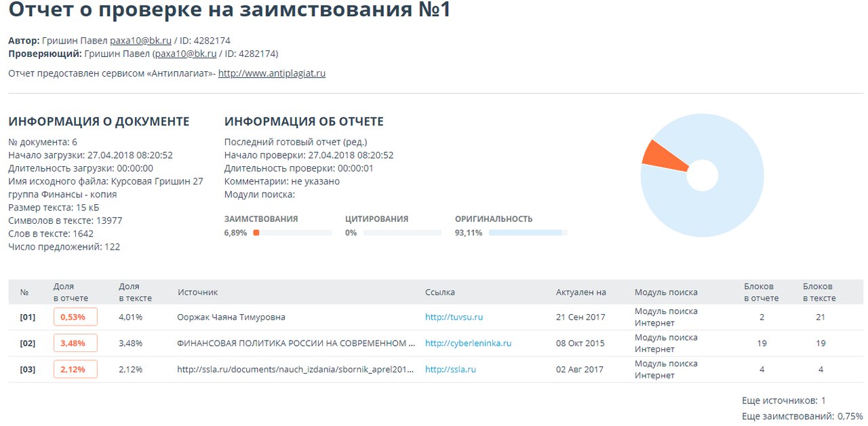The height and width of the screenshot is (426, 868).
Task: Open the http://cyberleninka.ru source link
Action: click(468, 343)
